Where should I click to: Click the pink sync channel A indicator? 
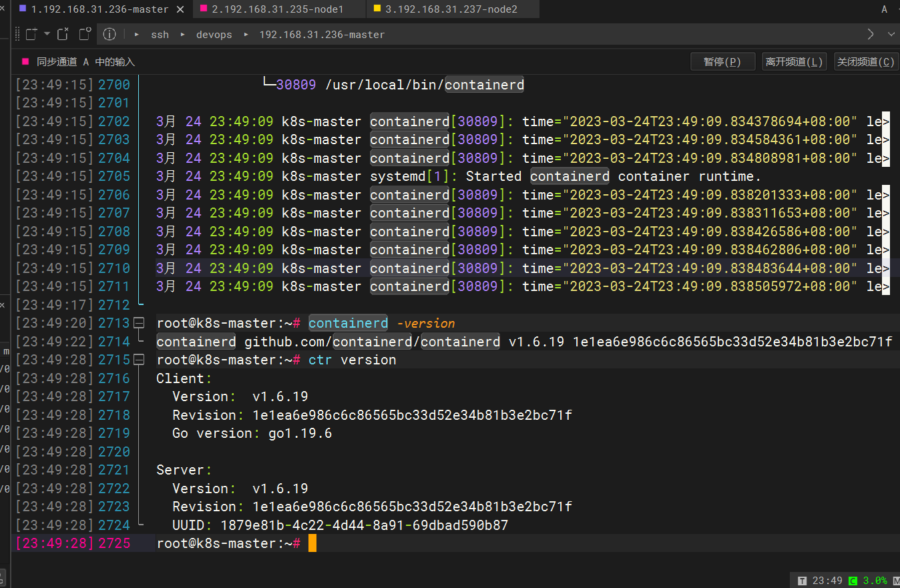[x=25, y=61]
